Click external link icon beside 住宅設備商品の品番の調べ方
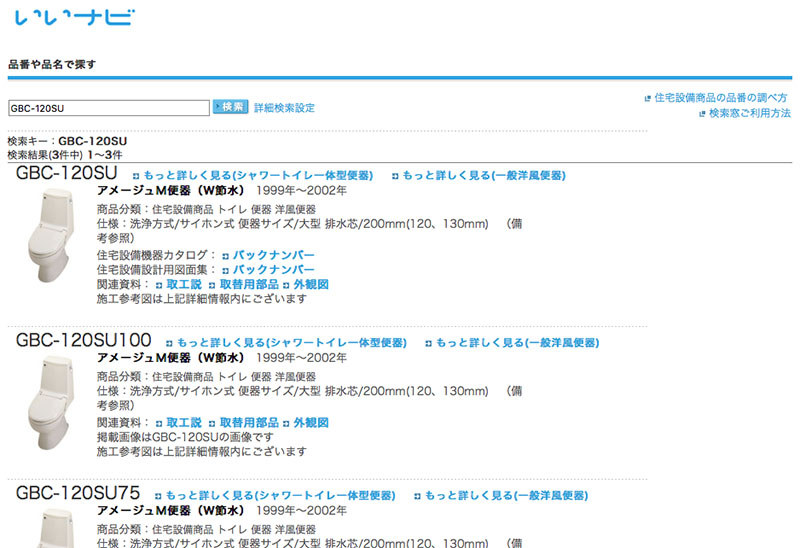The image size is (800, 548). (647, 98)
